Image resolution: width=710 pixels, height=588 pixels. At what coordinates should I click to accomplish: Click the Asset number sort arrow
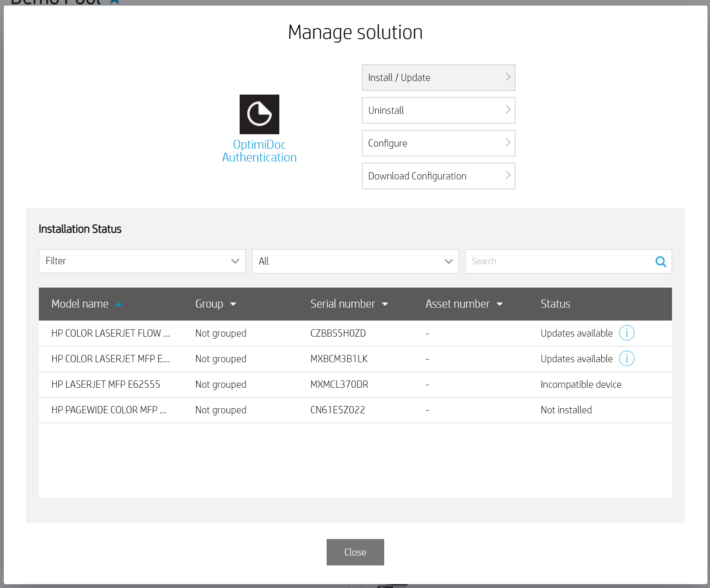[x=500, y=304]
